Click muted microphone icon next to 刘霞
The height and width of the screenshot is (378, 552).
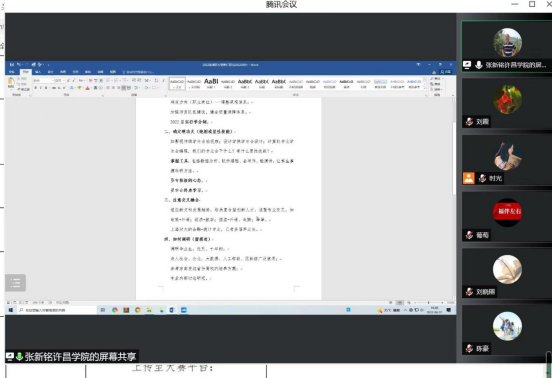click(469, 122)
